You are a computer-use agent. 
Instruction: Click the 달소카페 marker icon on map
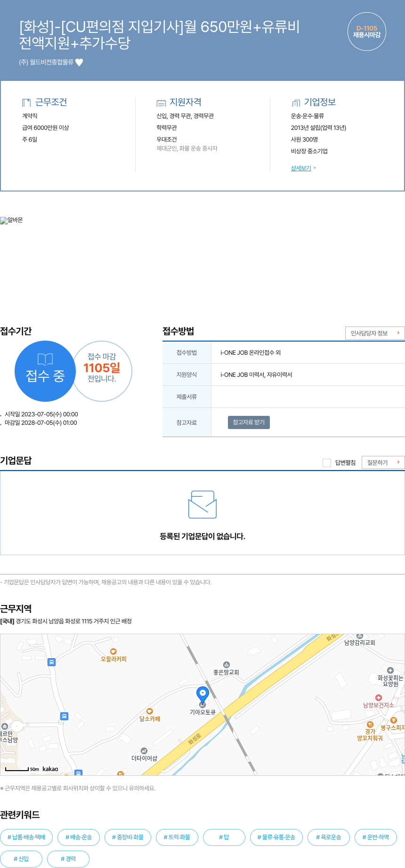click(150, 711)
